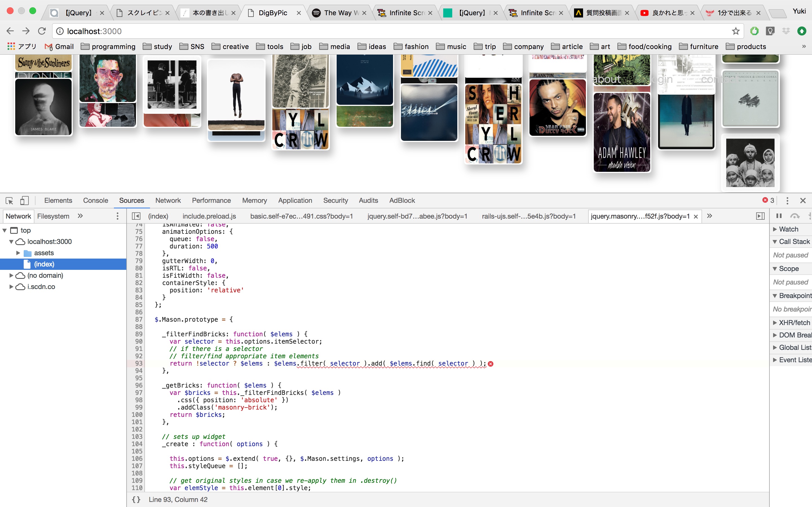This screenshot has width=812, height=507.
Task: Reload the localhost page
Action: [42, 31]
